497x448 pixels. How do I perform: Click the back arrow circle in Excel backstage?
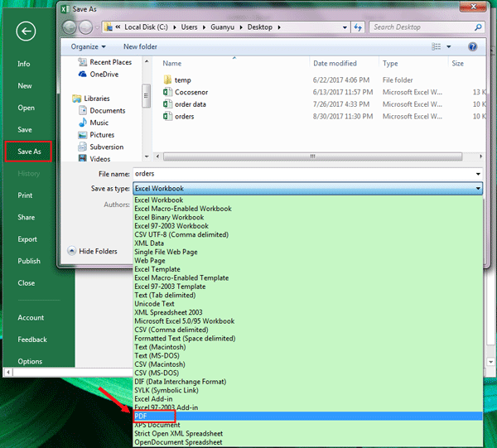point(26,31)
